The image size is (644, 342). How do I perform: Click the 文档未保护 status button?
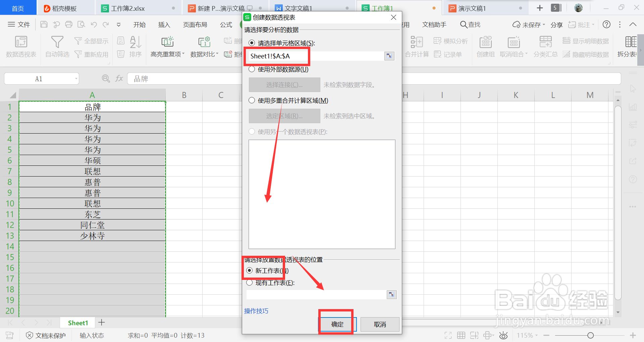coord(46,335)
